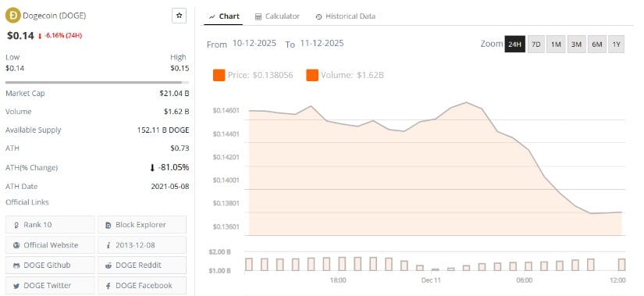644x296 pixels.
Task: Click the To date field 11-12-2025
Action: 322,43
